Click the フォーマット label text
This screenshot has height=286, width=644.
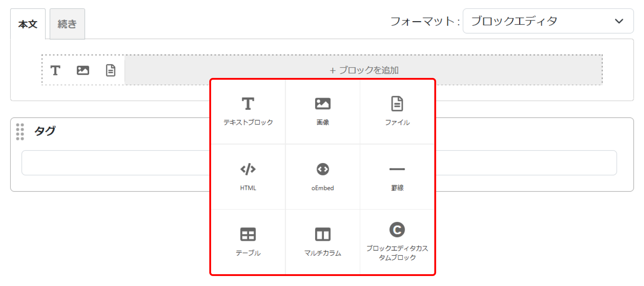[x=425, y=21]
